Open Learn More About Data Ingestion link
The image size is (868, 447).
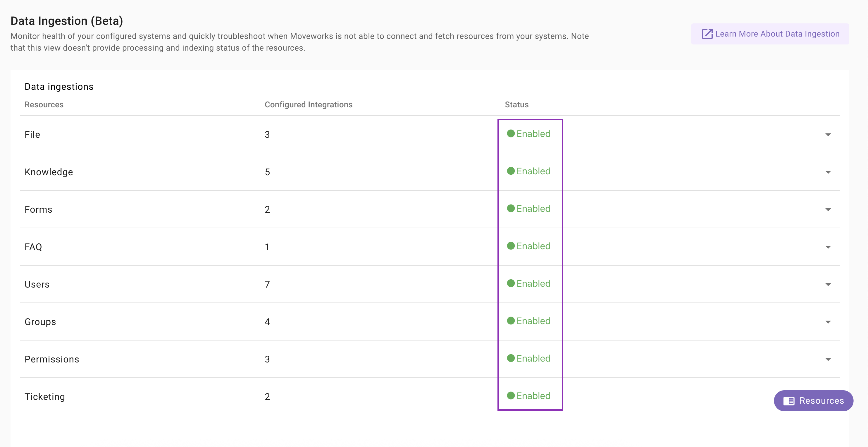coord(770,34)
